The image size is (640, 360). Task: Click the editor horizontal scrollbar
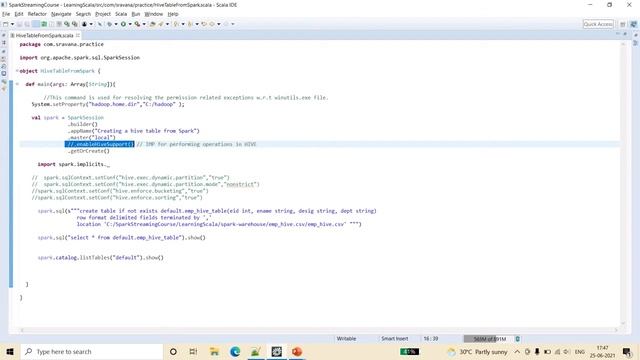(x=319, y=330)
